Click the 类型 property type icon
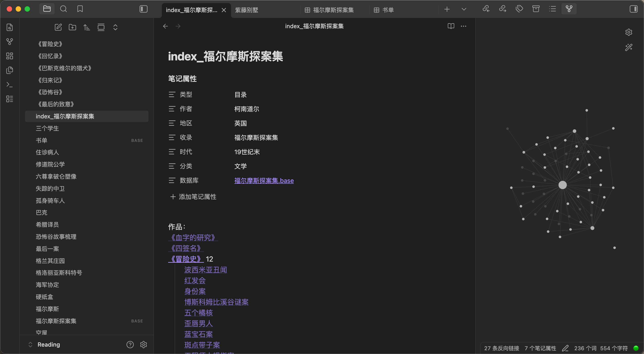The width and height of the screenshot is (644, 354). click(x=172, y=95)
